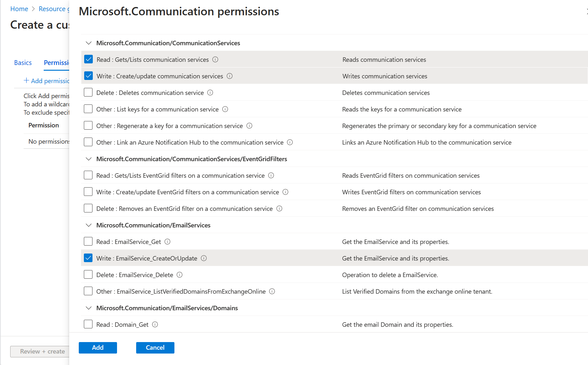Show info for Read EmailService_Get
The height and width of the screenshot is (365, 588).
point(167,242)
